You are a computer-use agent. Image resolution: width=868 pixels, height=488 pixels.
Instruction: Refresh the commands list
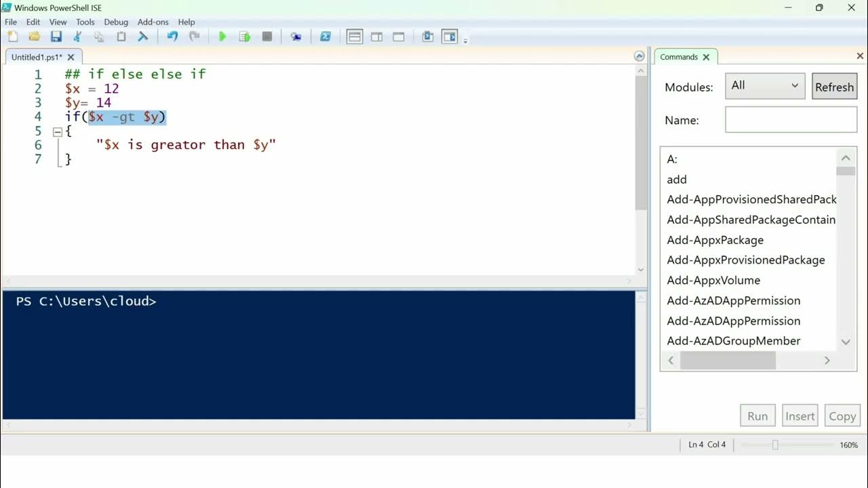[x=834, y=87]
